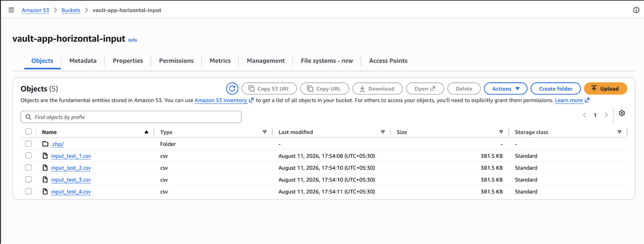The width and height of the screenshot is (644, 244).
Task: Click file icon beside input_test_2.csv
Action: (45, 168)
